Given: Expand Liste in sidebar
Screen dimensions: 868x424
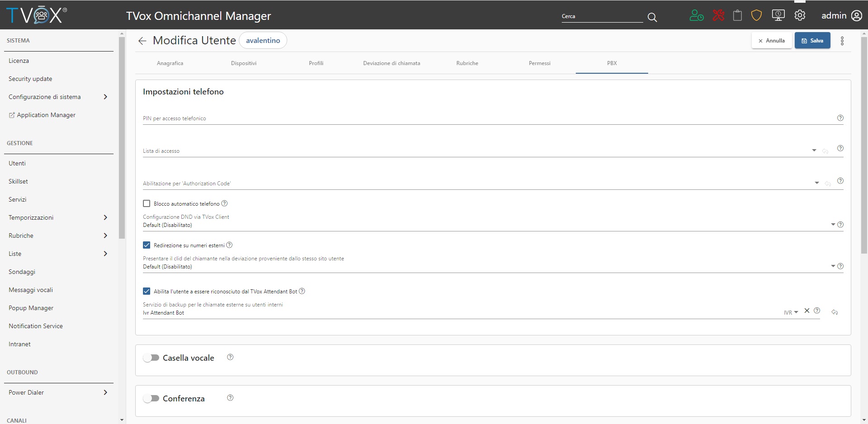Looking at the screenshot, I should pos(105,254).
